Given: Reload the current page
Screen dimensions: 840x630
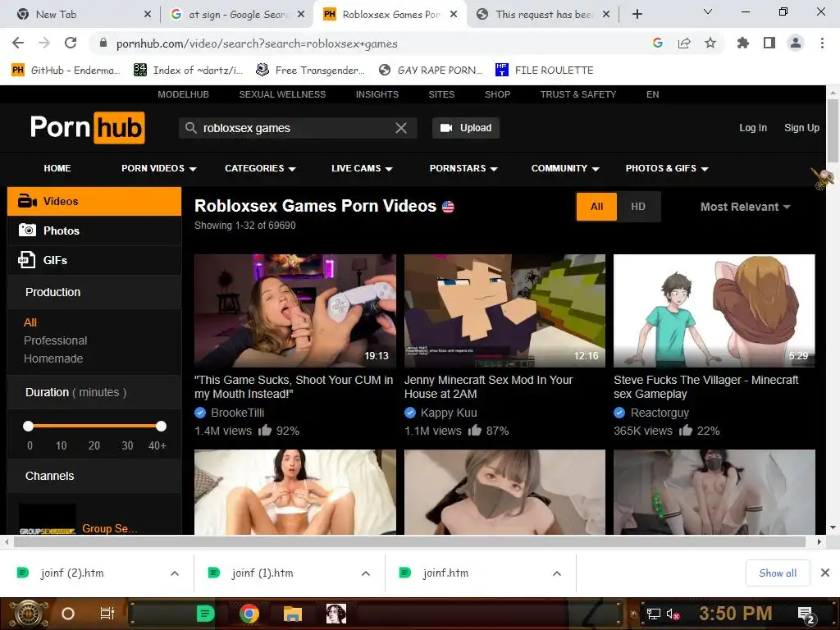Looking at the screenshot, I should tap(71, 43).
